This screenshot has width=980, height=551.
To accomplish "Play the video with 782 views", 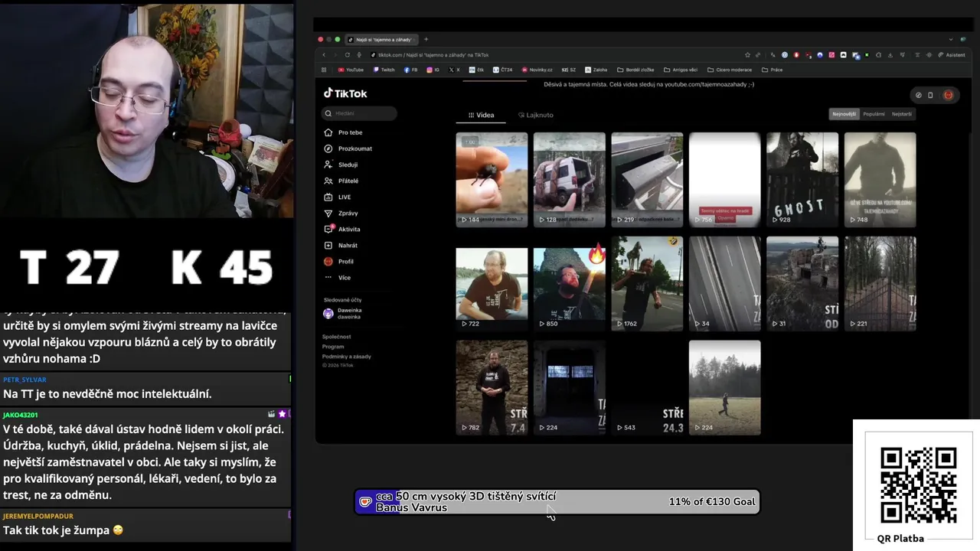I will [492, 388].
